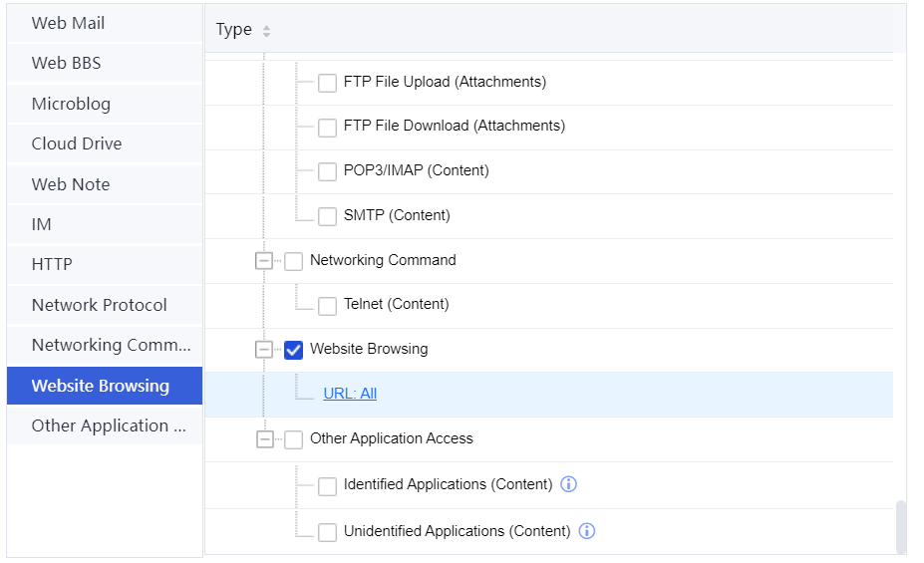Viewport: 924px width, 563px height.
Task: Click info icon beside Unidentified Applications
Action: coord(587,531)
